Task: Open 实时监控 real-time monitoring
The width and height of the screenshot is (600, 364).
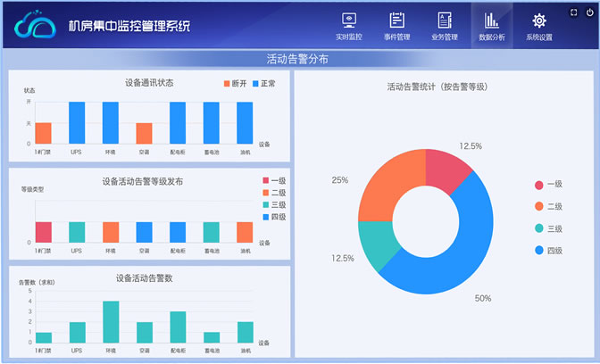Action: [x=348, y=26]
